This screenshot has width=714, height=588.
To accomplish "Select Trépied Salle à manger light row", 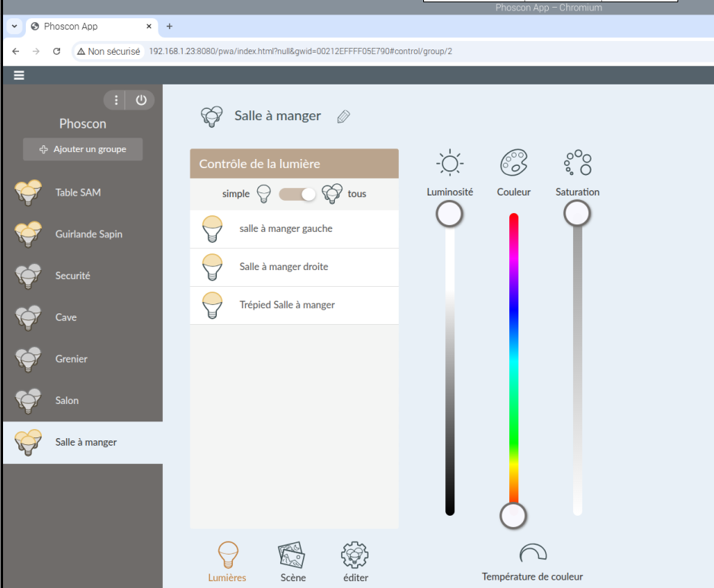I will [x=294, y=305].
